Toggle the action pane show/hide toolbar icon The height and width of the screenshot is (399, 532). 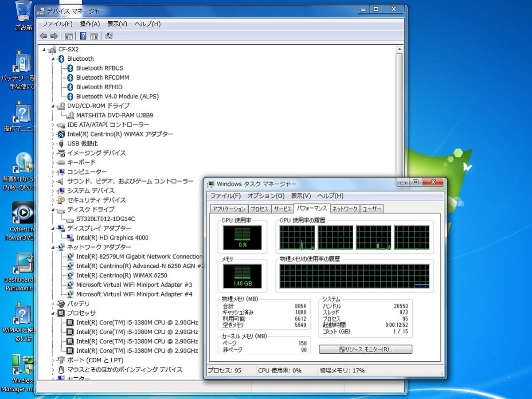pyautogui.click(x=94, y=36)
